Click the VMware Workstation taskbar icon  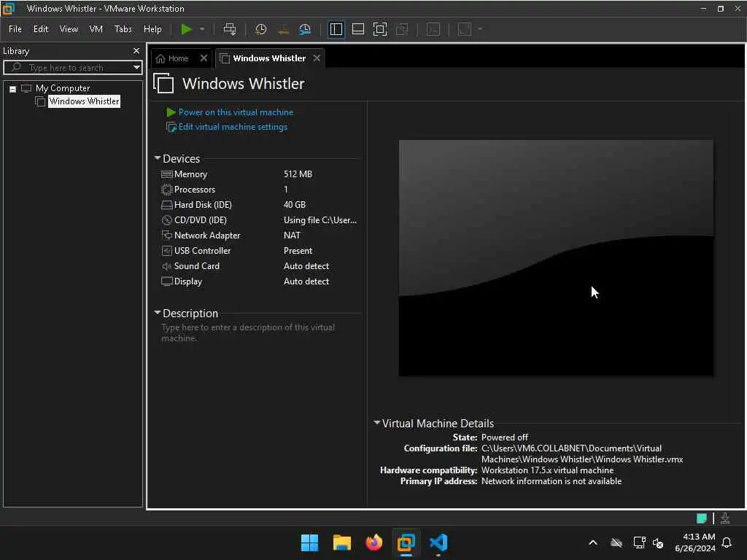tap(406, 542)
